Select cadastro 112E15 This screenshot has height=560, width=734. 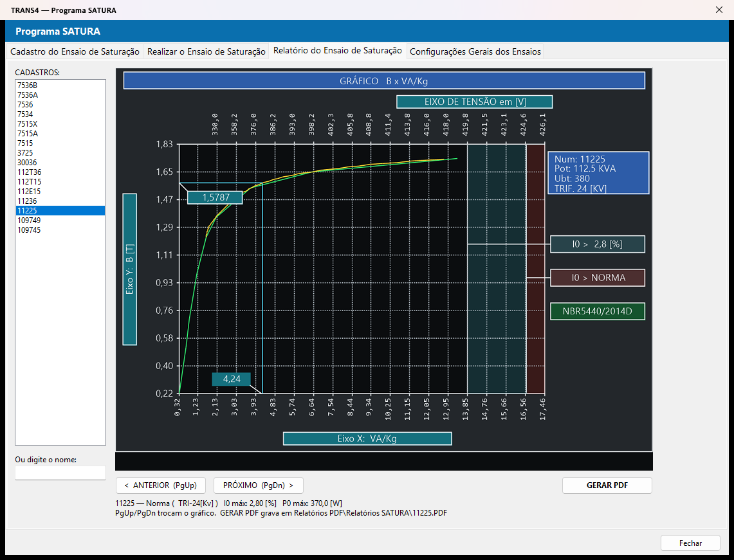pyautogui.click(x=60, y=192)
